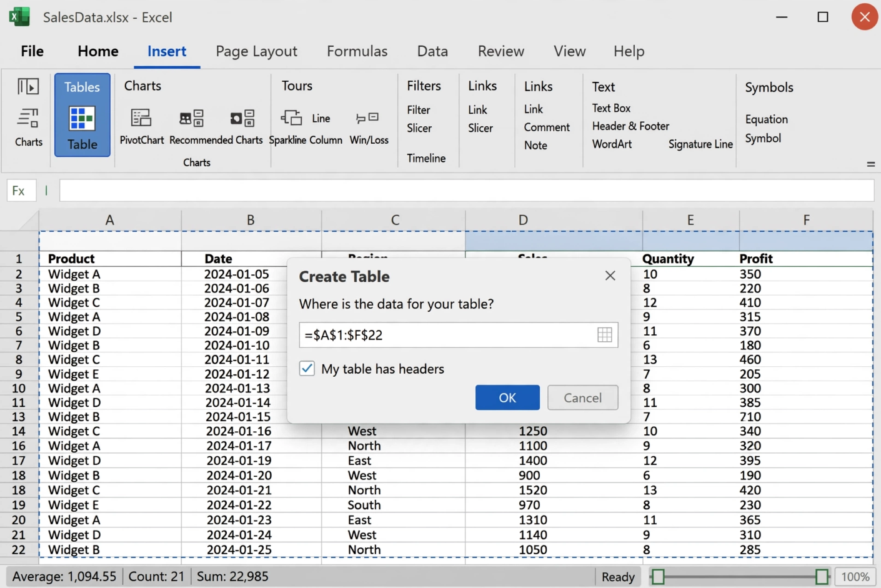
Task: Insert a Timeline filter
Action: click(426, 158)
